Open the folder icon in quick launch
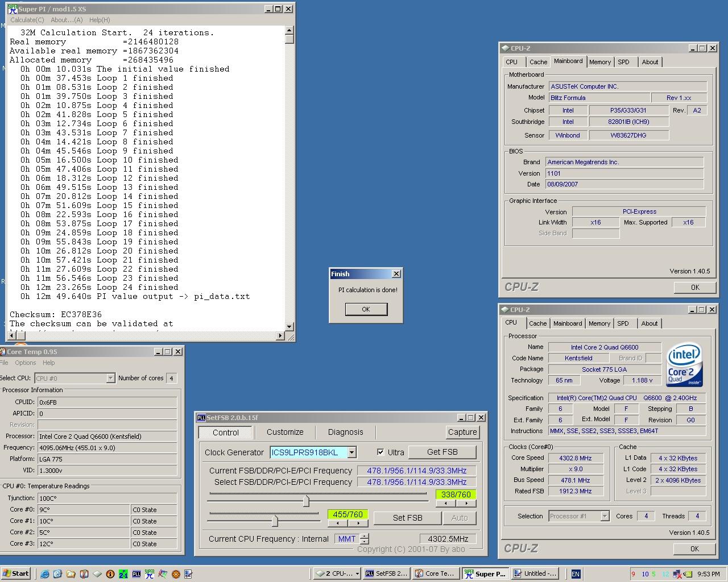 tap(71, 574)
